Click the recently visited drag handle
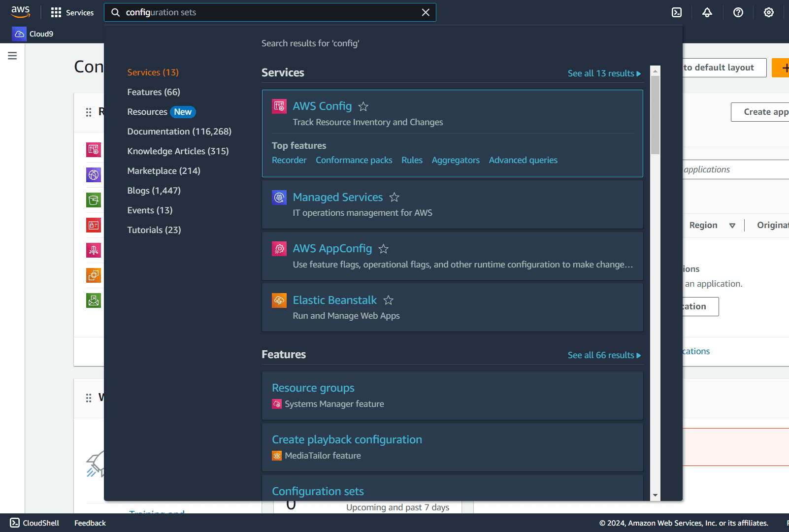Screen dimensions: 789x532 click(x=89, y=112)
